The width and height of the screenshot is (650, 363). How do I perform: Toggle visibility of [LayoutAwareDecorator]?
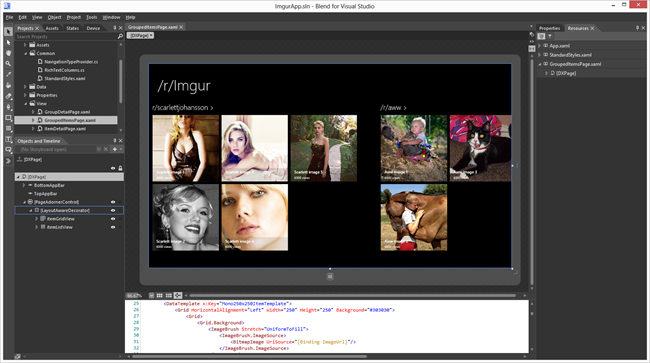tap(113, 211)
